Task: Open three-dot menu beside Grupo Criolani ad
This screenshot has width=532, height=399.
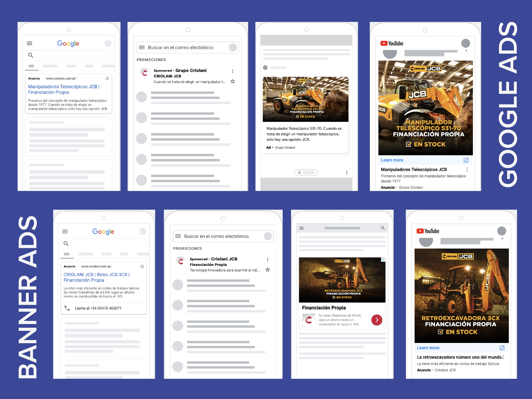Action: click(233, 71)
